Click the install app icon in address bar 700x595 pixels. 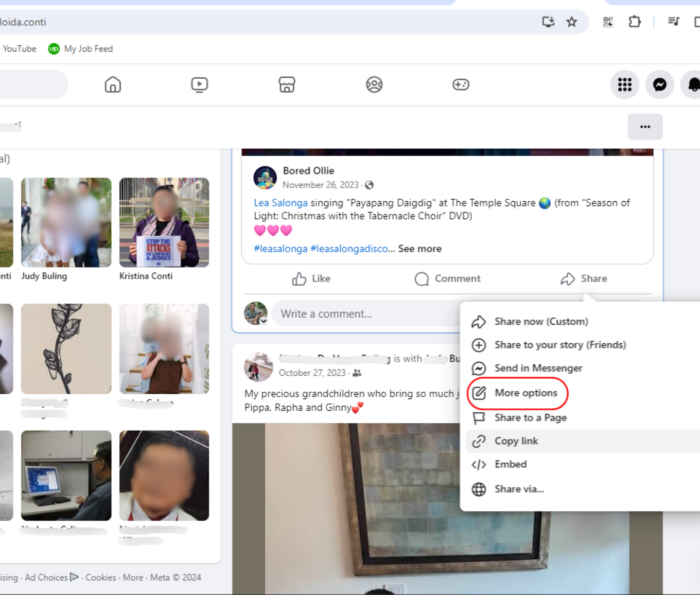548,22
